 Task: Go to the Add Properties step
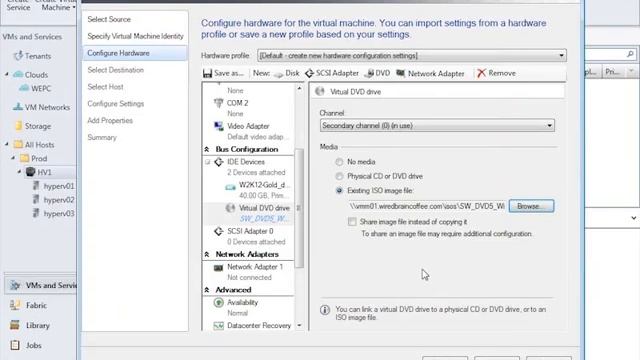110,120
